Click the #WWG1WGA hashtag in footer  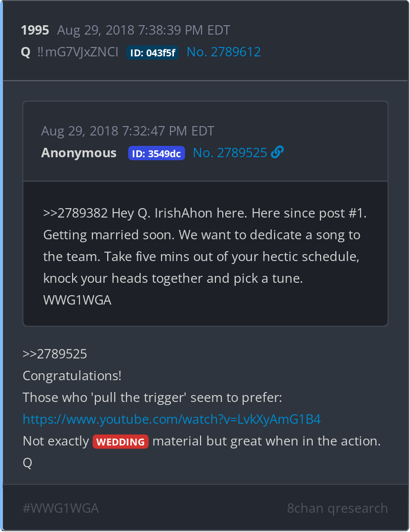point(61,508)
